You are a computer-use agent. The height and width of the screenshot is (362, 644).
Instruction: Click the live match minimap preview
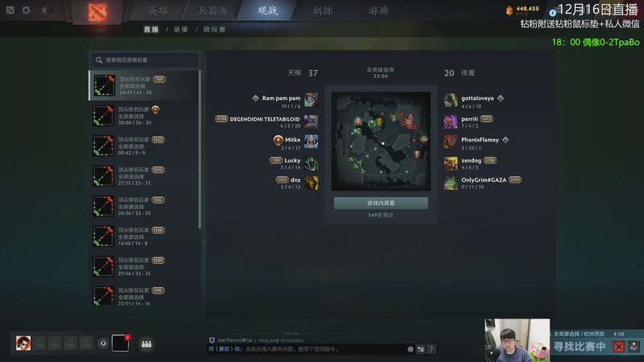(381, 142)
